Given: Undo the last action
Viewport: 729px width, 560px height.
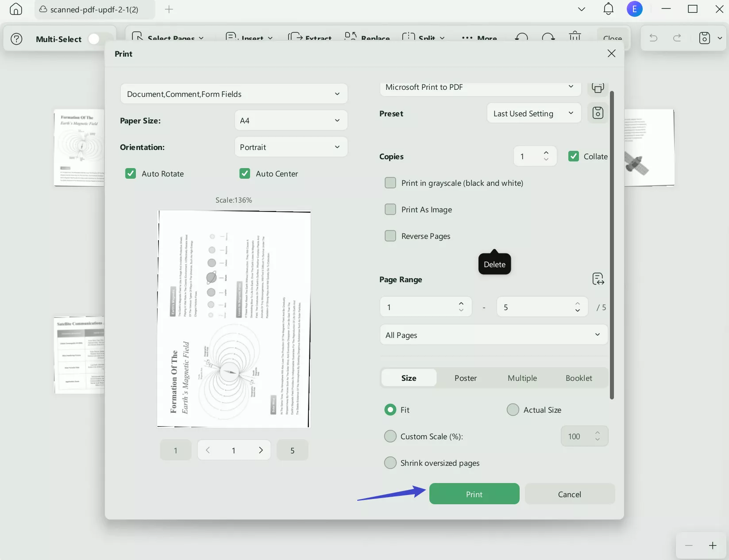Looking at the screenshot, I should [x=653, y=38].
